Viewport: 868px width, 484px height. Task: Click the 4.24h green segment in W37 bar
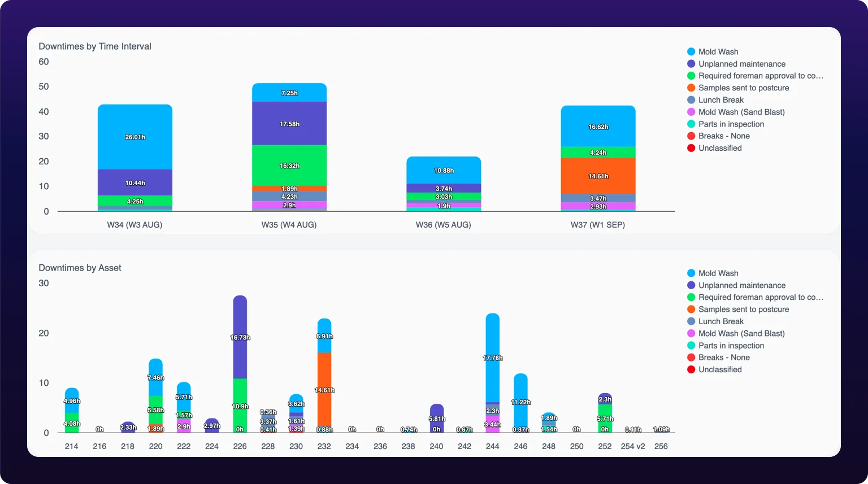pos(598,152)
